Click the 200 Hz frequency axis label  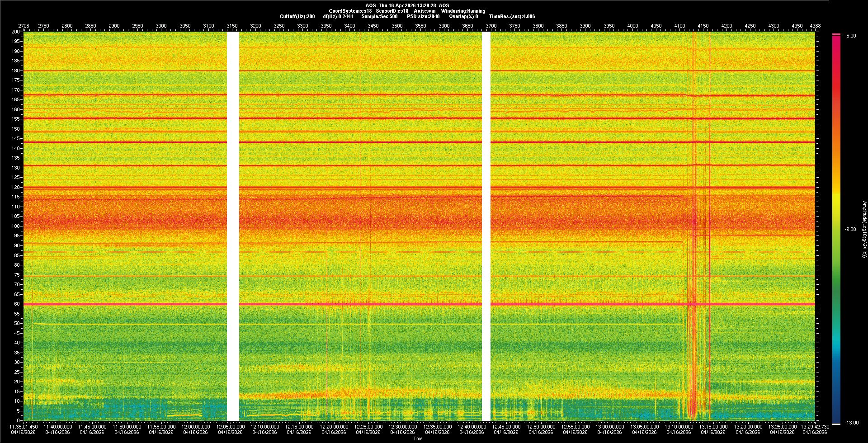pos(15,32)
